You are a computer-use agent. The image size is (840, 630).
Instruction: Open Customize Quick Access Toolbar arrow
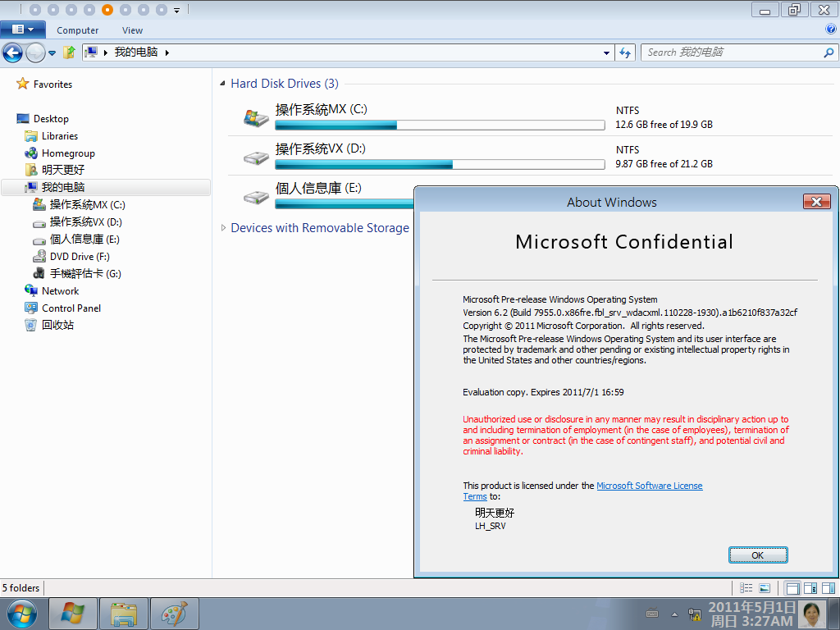point(177,10)
